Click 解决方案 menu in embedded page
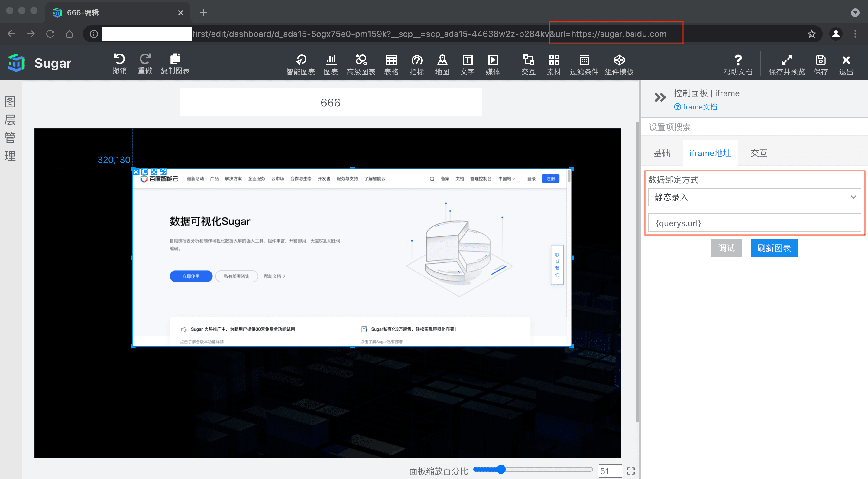The height and width of the screenshot is (479, 868). (233, 179)
